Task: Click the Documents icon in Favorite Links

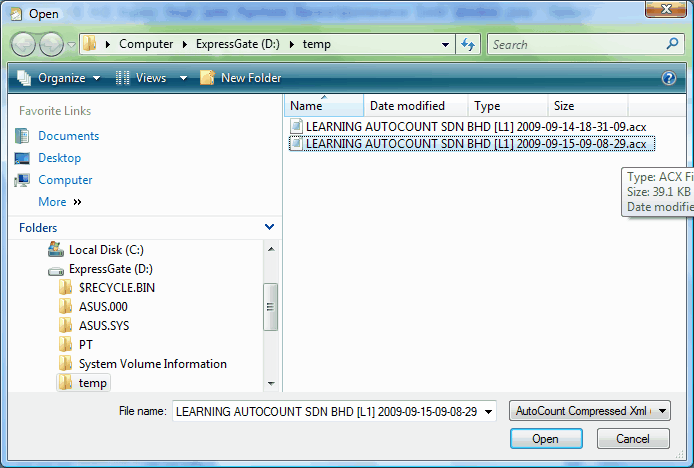Action: pyautogui.click(x=22, y=136)
